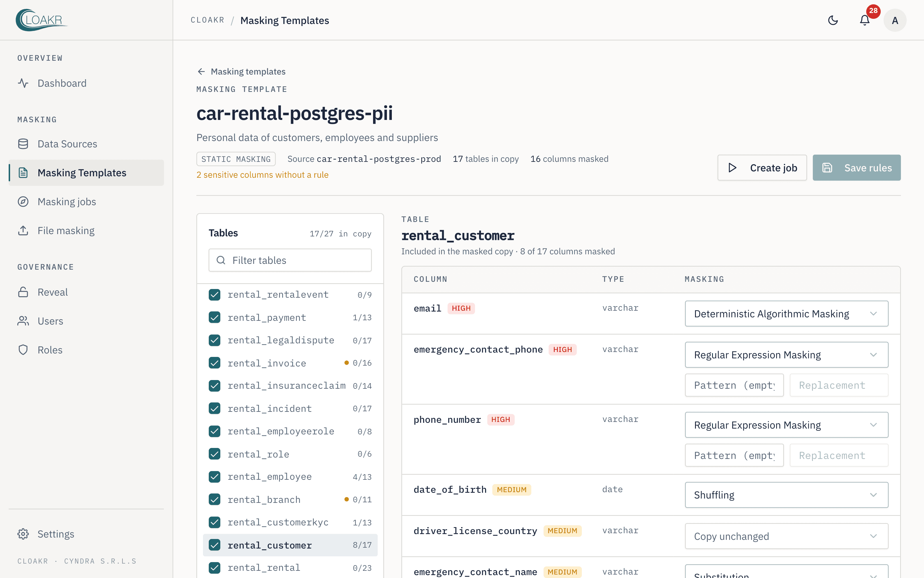Screen dimensions: 924x578
Task: Uncheck the rental_customer table checkbox
Action: [x=215, y=545]
